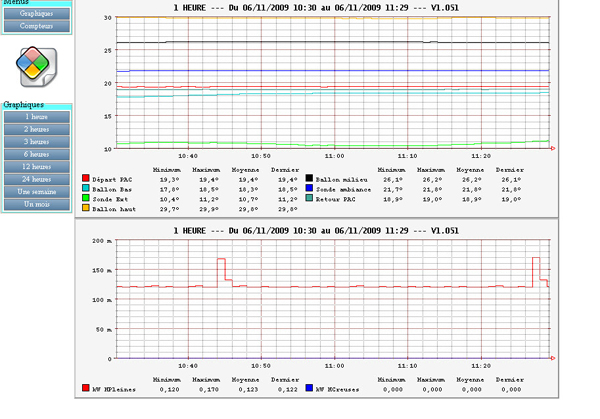The width and height of the screenshot is (600, 419).
Task: Display the 12 heures graph
Action: click(36, 166)
